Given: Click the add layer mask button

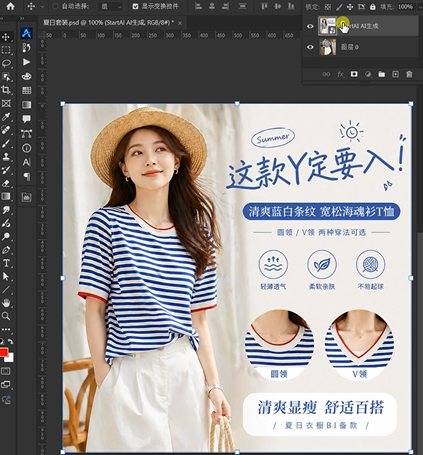Looking at the screenshot, I should pos(354,74).
